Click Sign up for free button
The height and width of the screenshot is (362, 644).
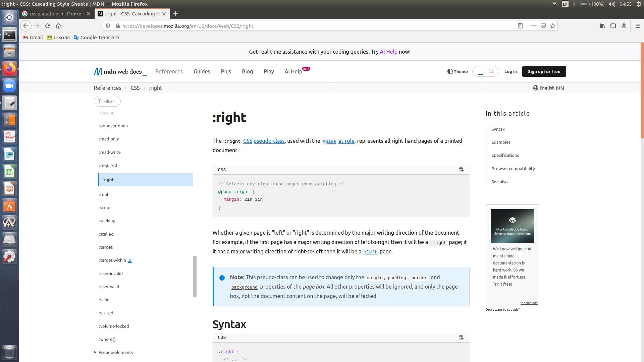(x=544, y=71)
